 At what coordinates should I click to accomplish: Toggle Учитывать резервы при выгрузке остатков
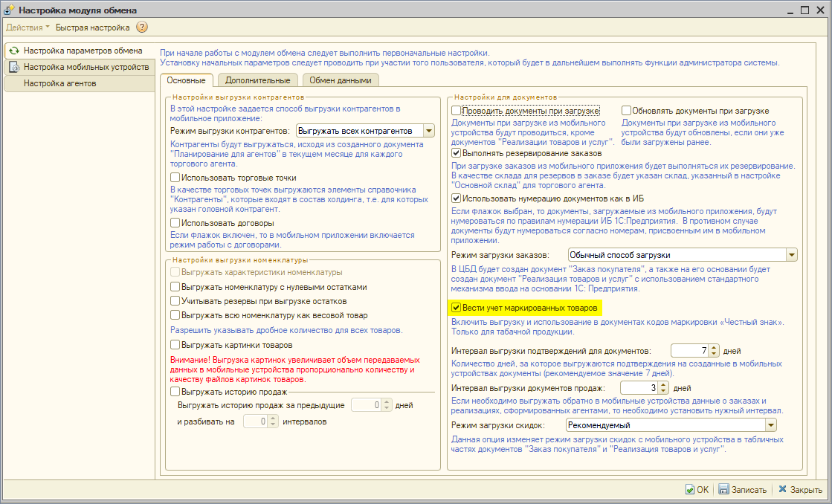(175, 301)
